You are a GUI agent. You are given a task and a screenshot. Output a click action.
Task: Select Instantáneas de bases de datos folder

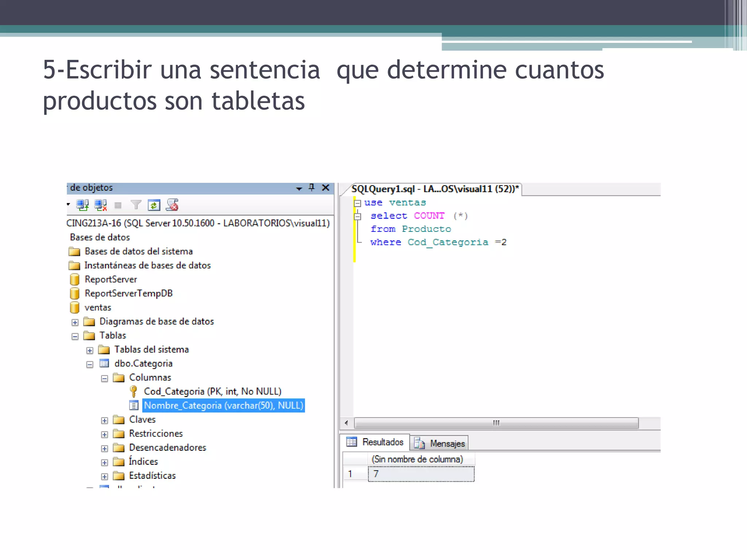(x=147, y=265)
